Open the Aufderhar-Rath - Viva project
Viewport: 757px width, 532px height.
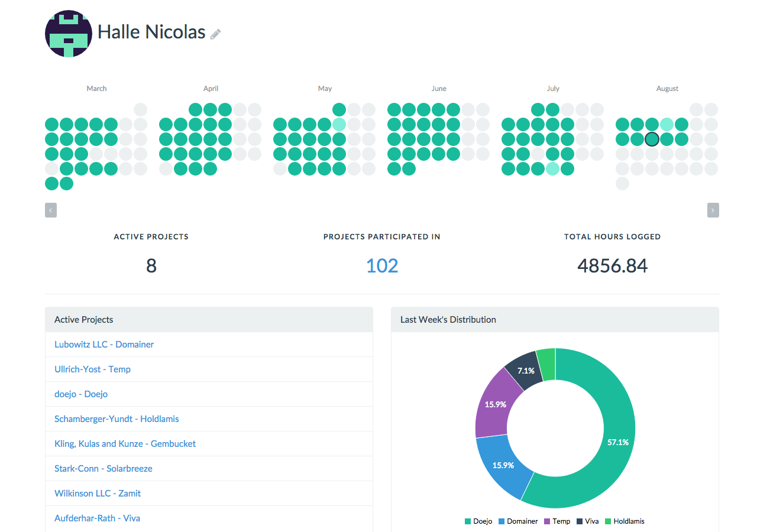point(97,518)
